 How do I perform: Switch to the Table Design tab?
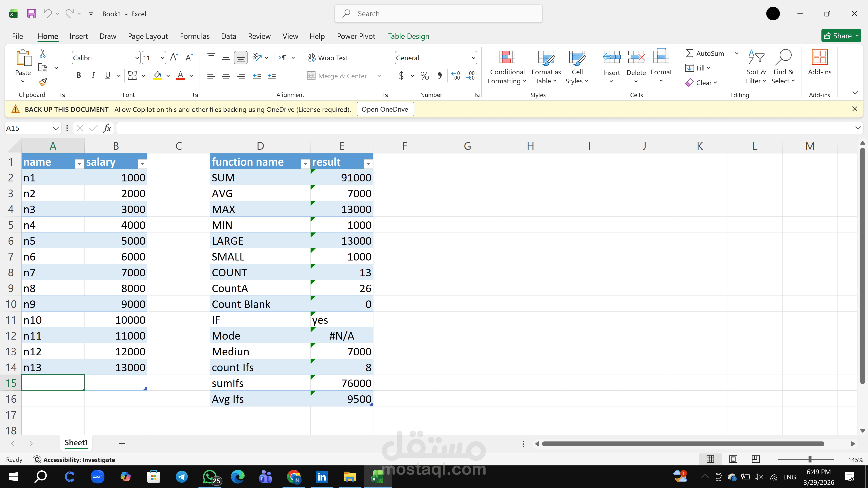click(408, 36)
